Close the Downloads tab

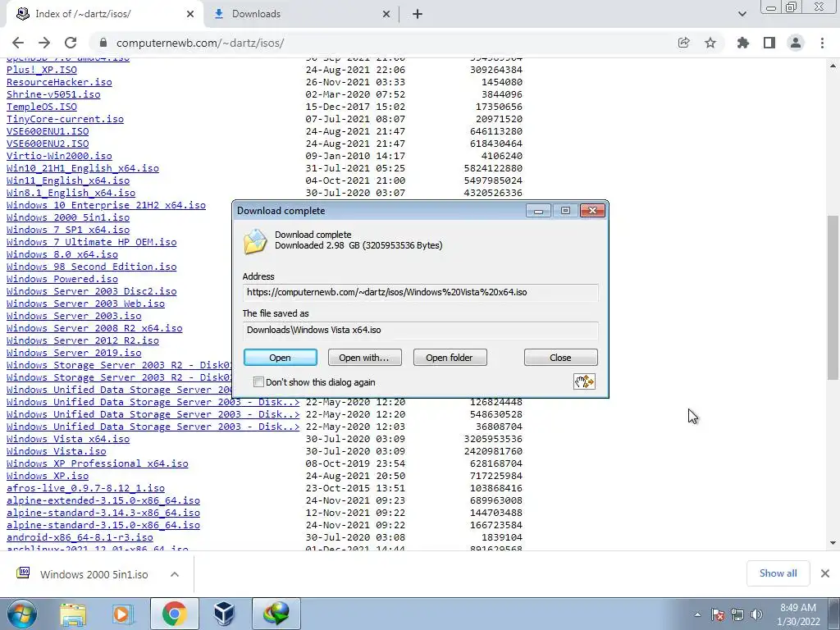(386, 14)
